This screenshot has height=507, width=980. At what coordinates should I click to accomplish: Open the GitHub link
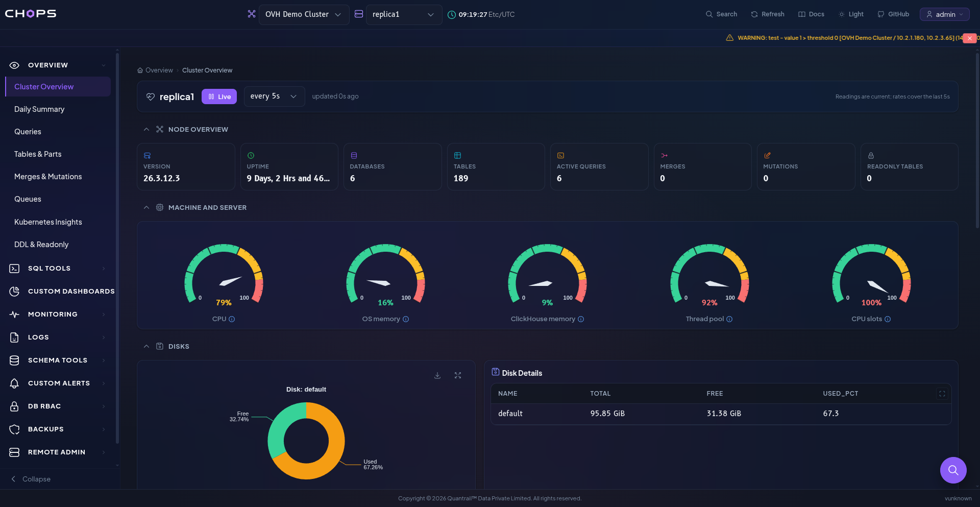(x=893, y=14)
